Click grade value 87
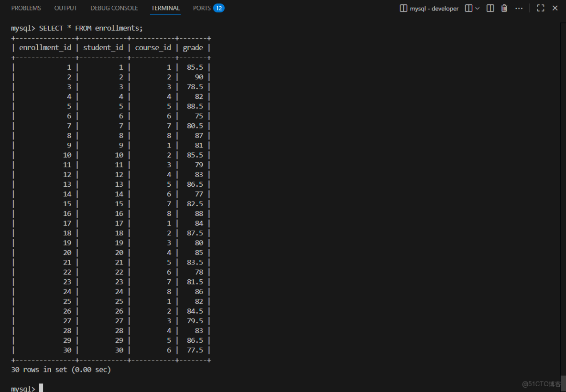Screen dimensions: 566x392 (x=199, y=135)
